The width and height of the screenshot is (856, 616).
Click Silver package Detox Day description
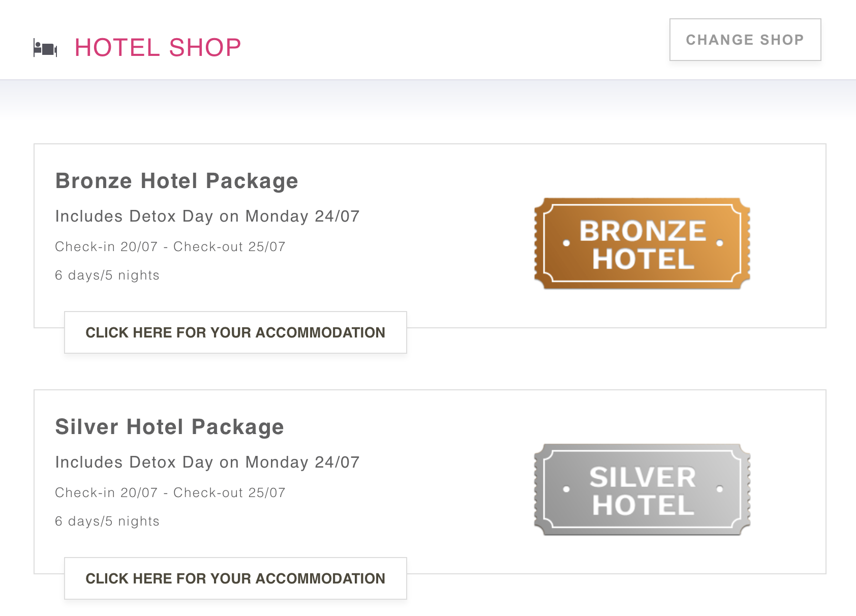207,463
